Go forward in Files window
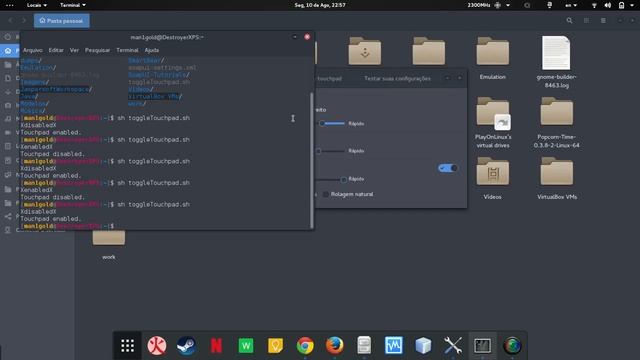 click(x=24, y=20)
